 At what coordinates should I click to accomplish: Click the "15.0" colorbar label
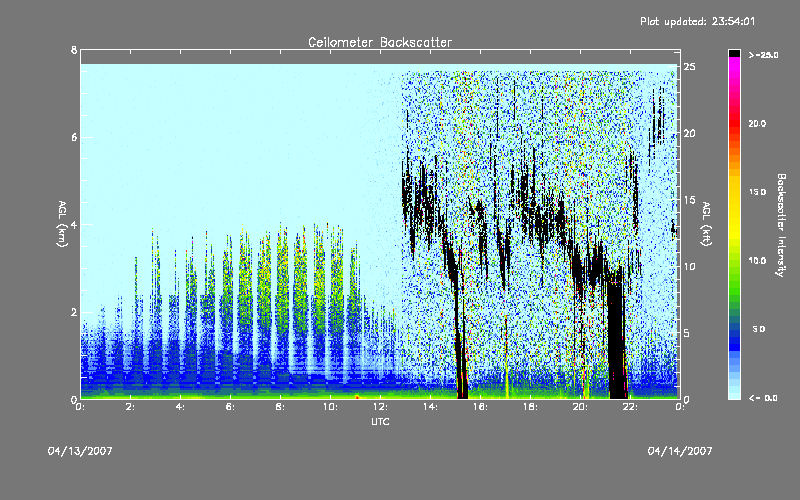point(757,192)
